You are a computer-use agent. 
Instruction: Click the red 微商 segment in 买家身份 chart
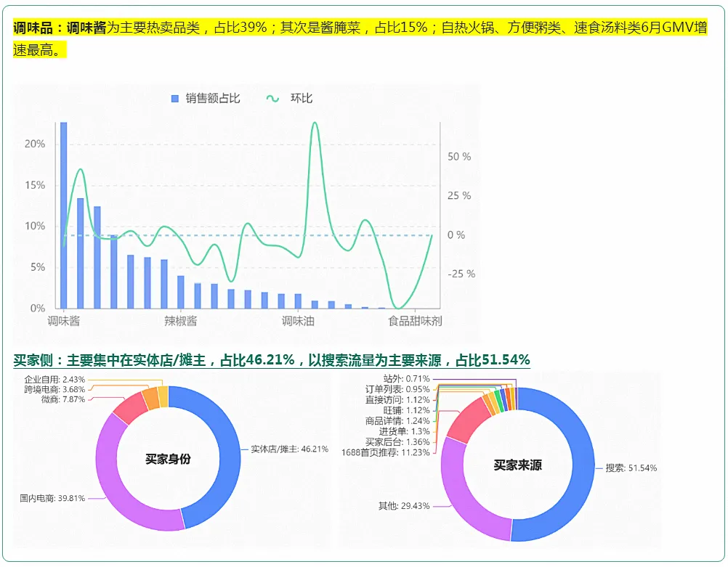(130, 407)
